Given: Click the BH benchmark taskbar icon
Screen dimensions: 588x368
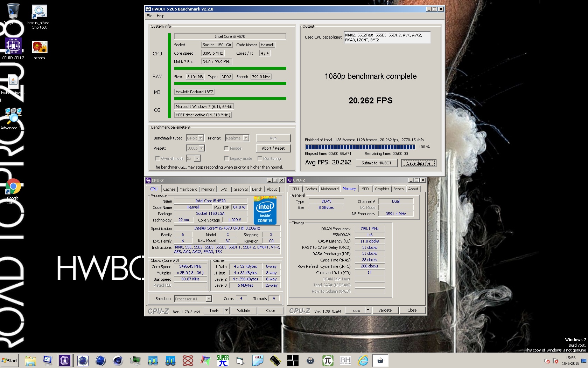Looking at the screenshot, I should click(x=345, y=361).
